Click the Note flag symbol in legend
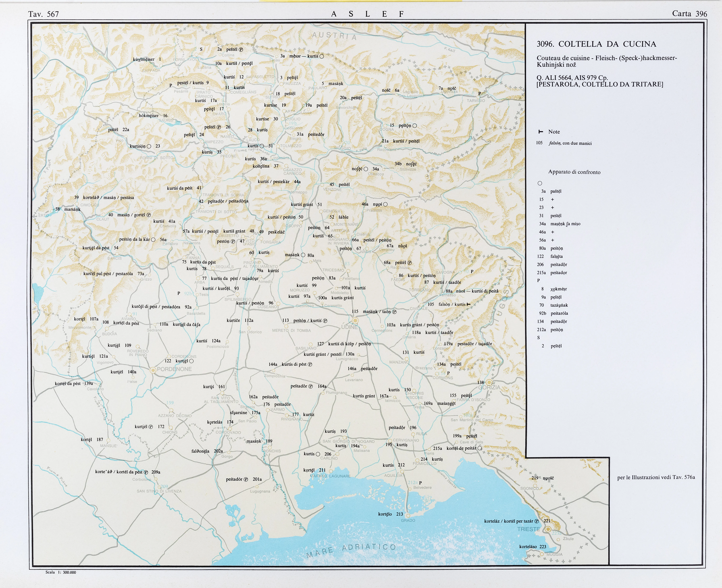 coord(541,132)
